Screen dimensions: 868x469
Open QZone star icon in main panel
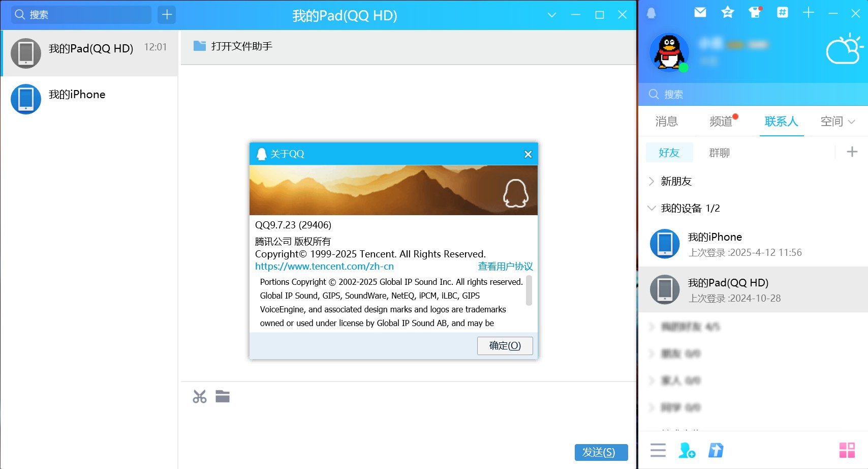click(x=728, y=12)
